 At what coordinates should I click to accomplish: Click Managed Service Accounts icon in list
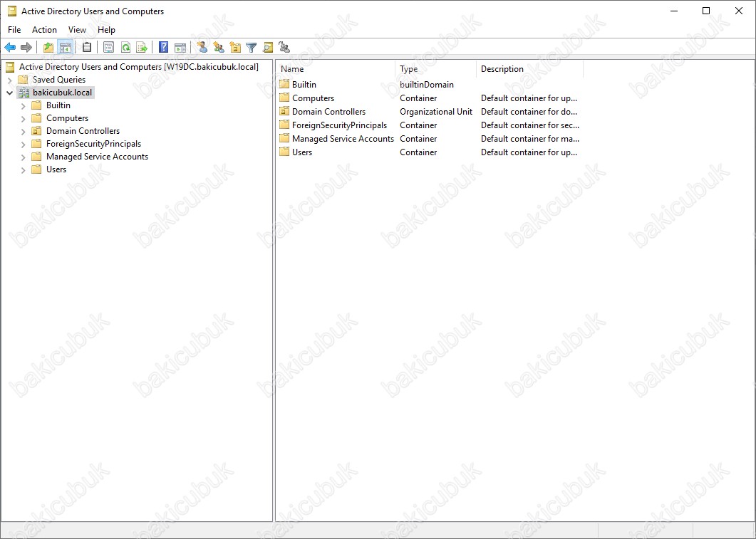tap(284, 138)
